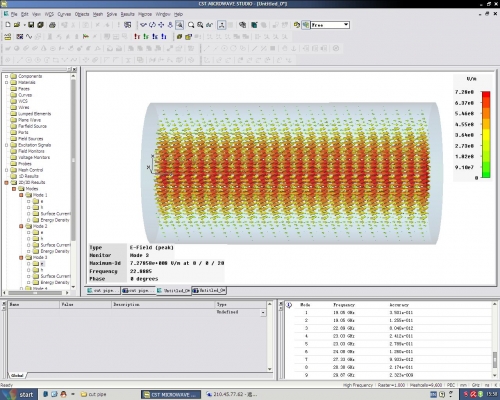This screenshot has width=500, height=400.
Task: Expand the Components tree folder
Action: pos(6,76)
